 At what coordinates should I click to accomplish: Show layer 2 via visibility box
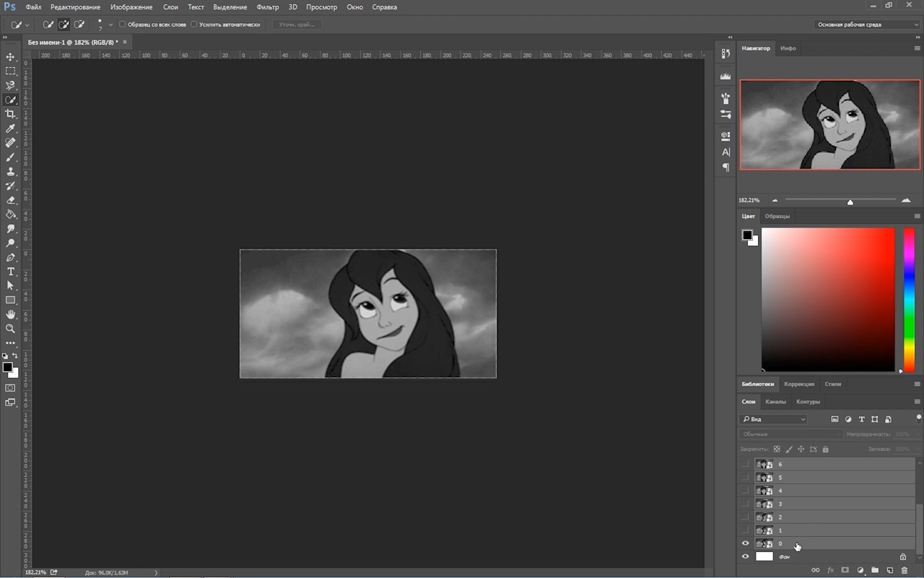click(746, 517)
